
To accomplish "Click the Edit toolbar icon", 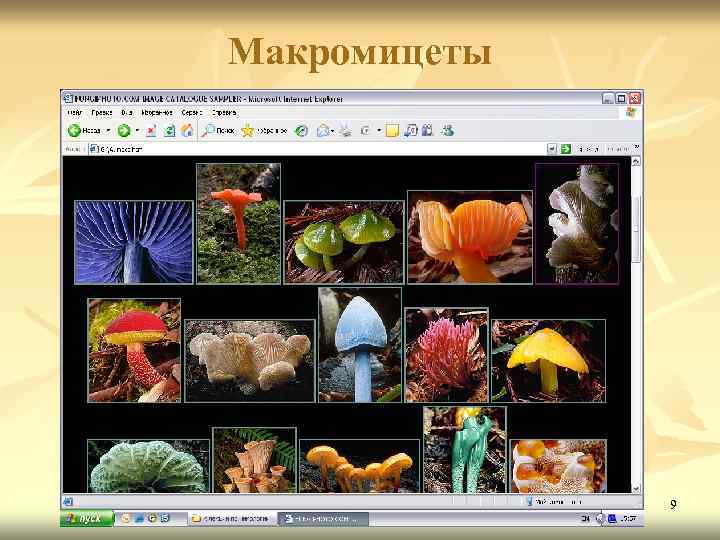I will pyautogui.click(x=365, y=131).
